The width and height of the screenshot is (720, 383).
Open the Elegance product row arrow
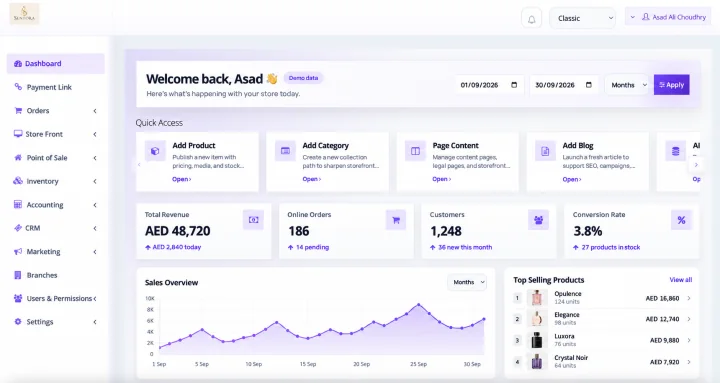(689, 319)
